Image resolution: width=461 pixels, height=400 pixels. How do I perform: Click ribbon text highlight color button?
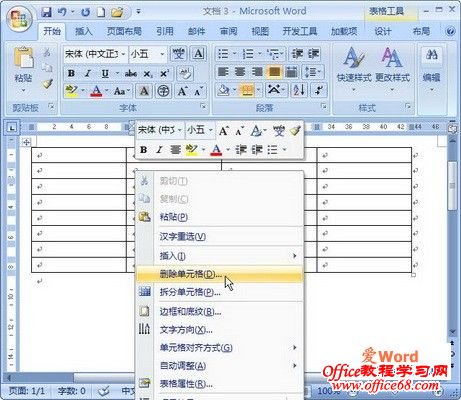tap(71, 91)
